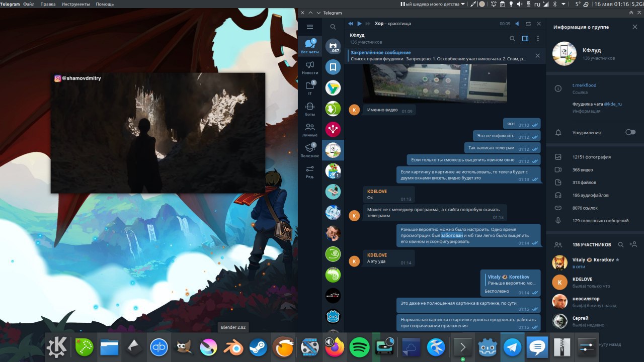This screenshot has width=644, height=362.
Task: Open the three-dot chat options menu
Action: (x=538, y=38)
